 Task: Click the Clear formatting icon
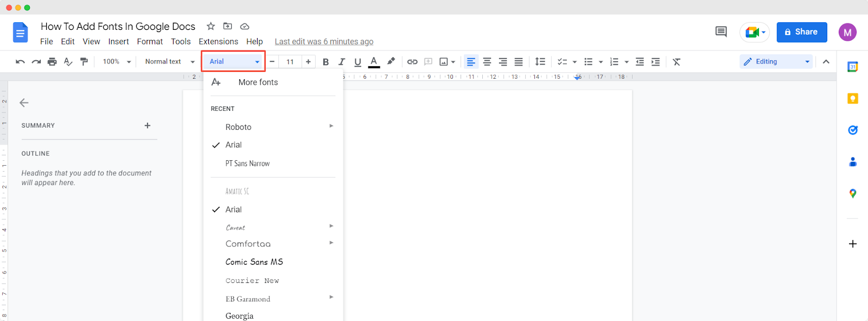point(676,62)
